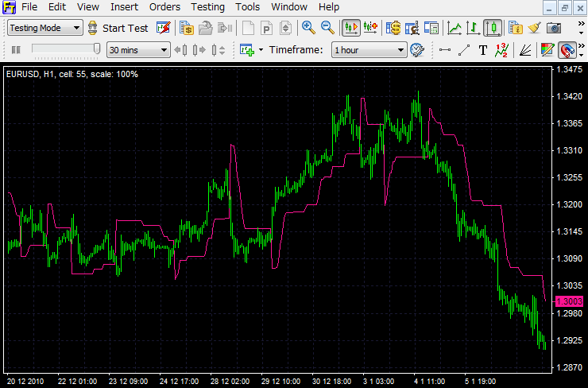Switch to bar chart type
The height and width of the screenshot is (388, 588).
click(x=474, y=28)
